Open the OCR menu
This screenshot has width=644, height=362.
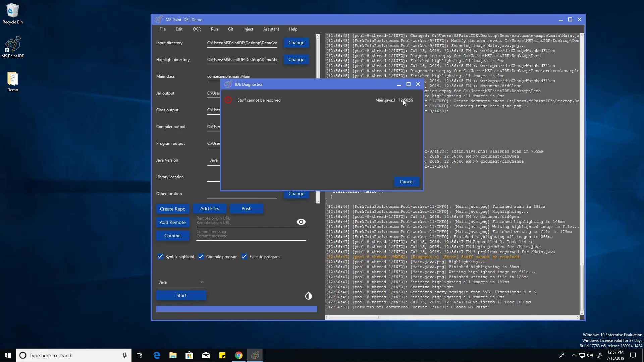point(197,29)
